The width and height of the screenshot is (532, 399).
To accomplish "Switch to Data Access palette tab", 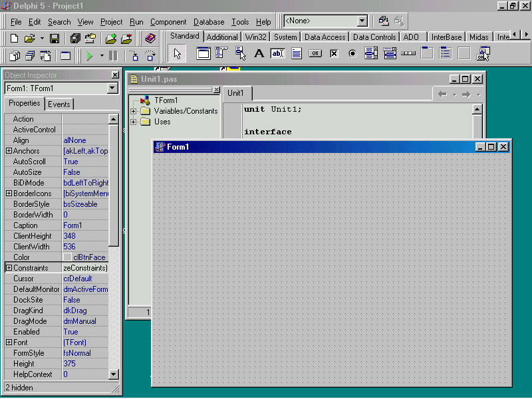I will click(x=325, y=37).
